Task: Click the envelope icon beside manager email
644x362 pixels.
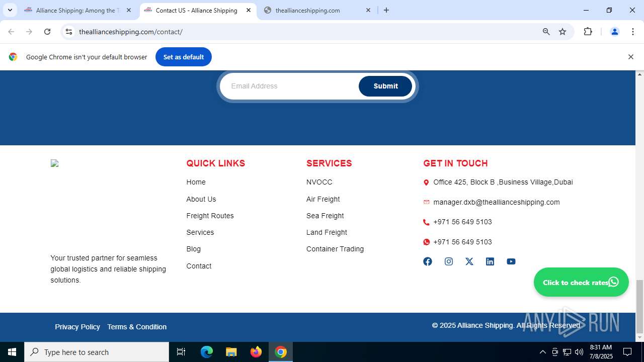Action: (426, 202)
